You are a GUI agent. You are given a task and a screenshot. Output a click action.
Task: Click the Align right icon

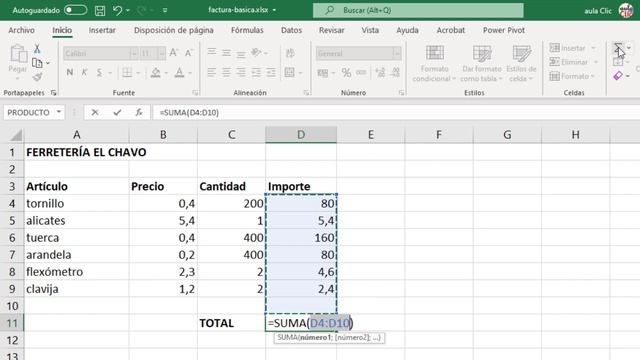tap(241, 73)
